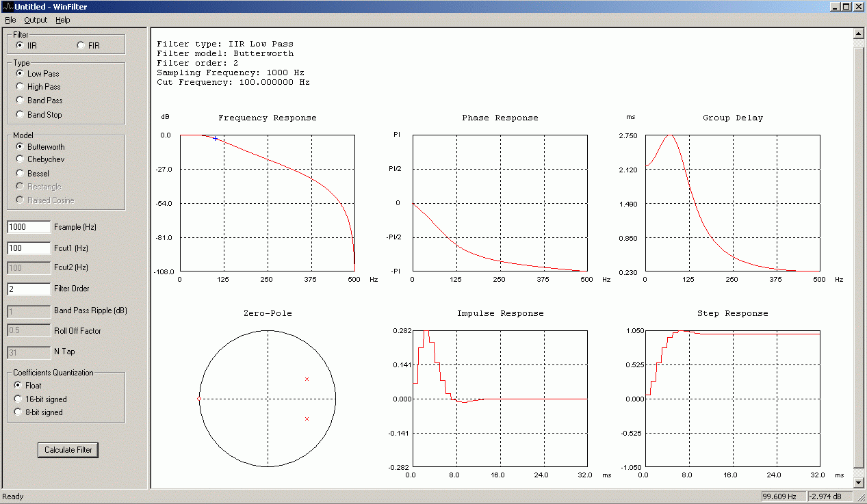Select Band Stop filter type
Screen dimensions: 867x504
click(39, 115)
